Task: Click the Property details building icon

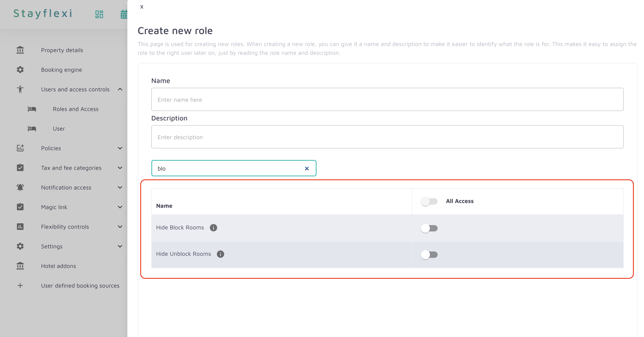Action: tap(20, 50)
